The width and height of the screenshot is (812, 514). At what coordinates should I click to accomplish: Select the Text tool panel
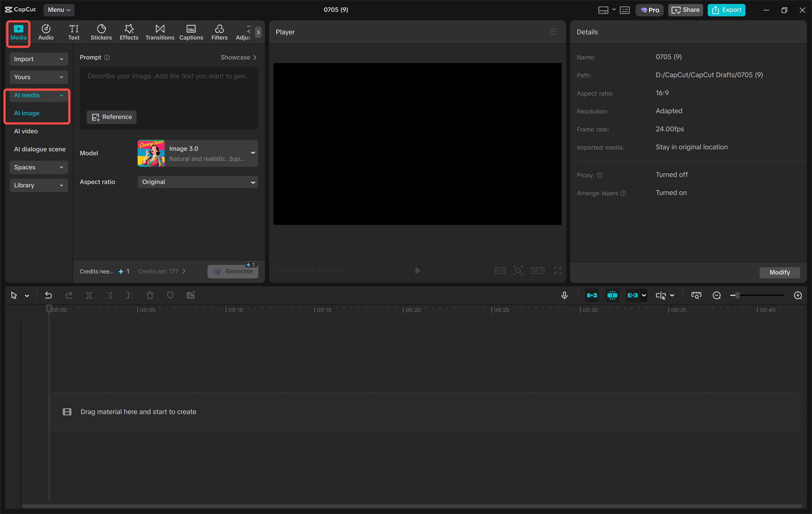pyautogui.click(x=74, y=32)
